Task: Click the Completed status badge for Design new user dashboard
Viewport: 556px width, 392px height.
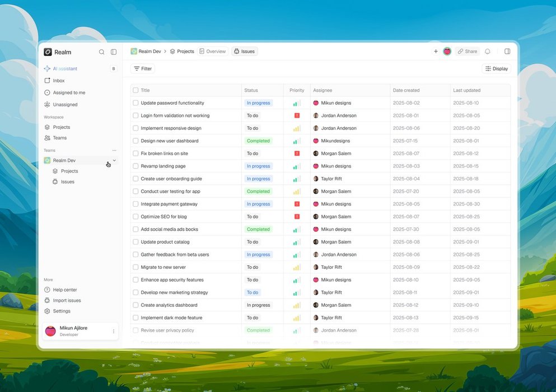Action: pos(258,141)
